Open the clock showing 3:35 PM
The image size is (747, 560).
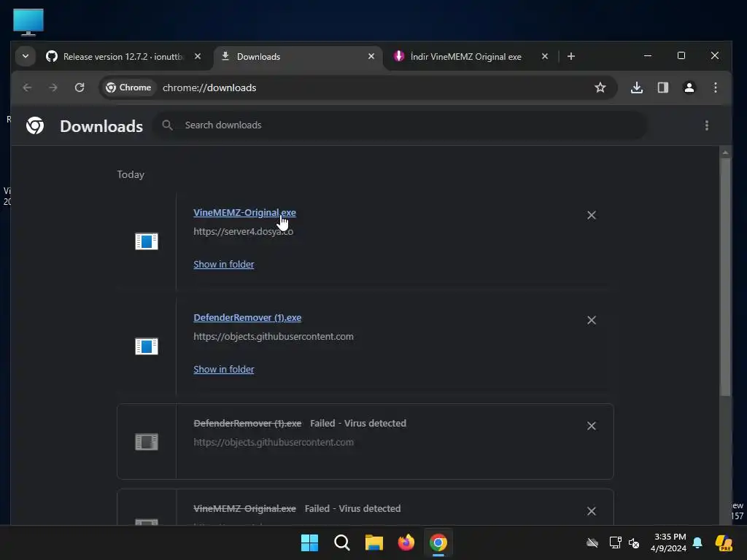(x=668, y=542)
